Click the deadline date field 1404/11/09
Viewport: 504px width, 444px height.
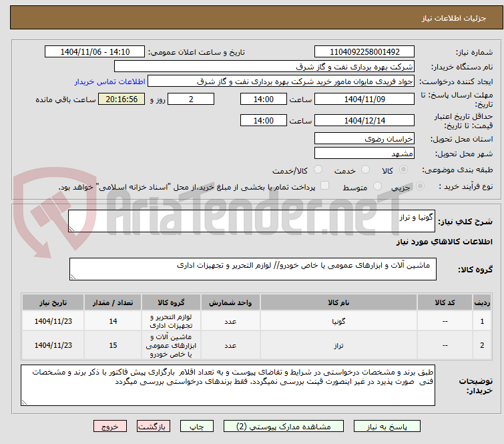pyautogui.click(x=364, y=99)
